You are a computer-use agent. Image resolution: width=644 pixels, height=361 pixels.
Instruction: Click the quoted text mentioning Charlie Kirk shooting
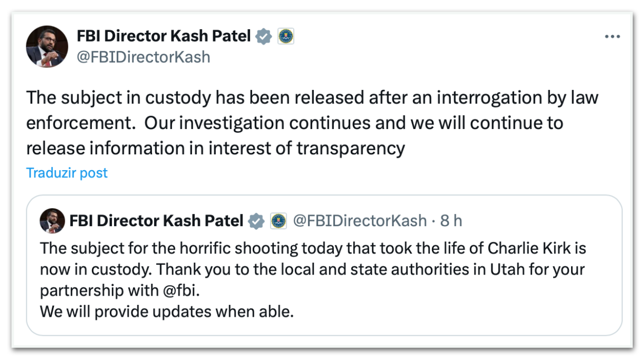pyautogui.click(x=313, y=248)
